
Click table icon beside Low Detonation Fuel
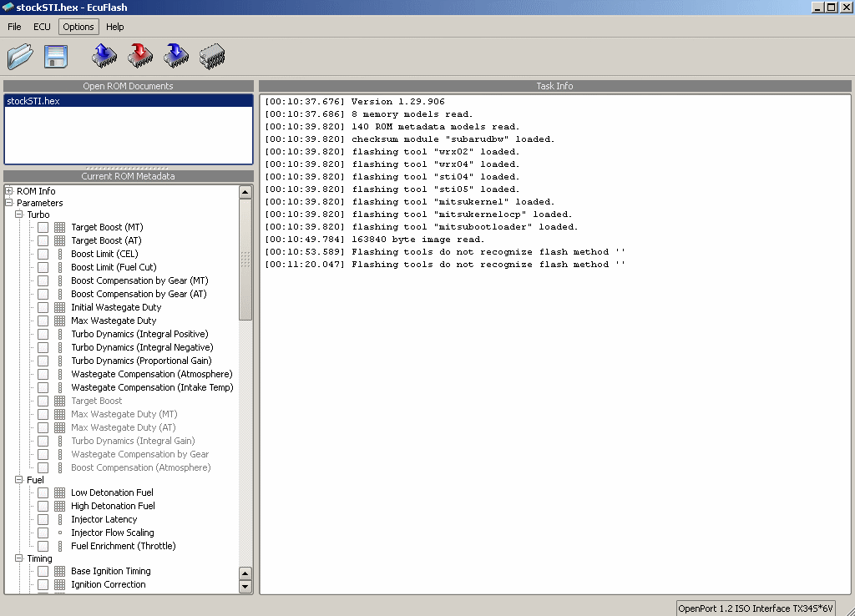point(60,492)
